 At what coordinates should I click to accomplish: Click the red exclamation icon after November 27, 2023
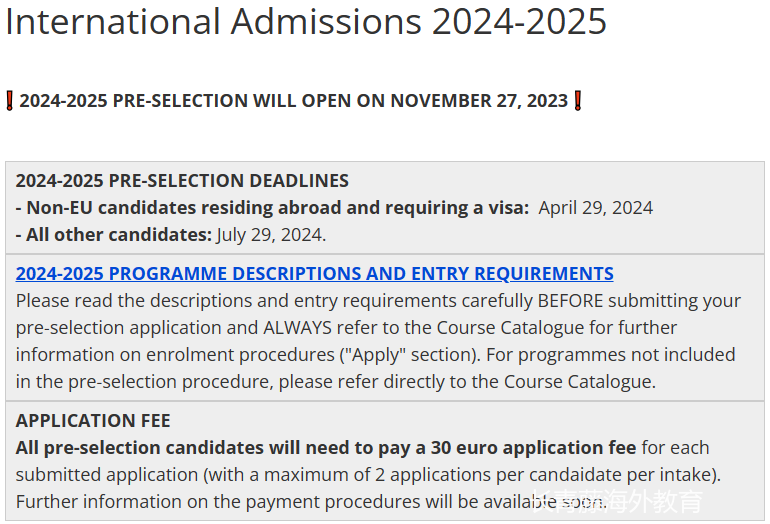coord(577,101)
